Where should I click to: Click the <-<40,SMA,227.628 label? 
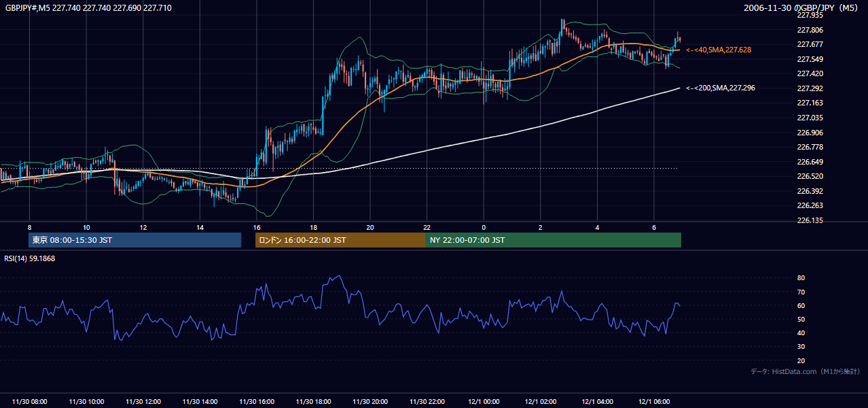[x=719, y=50]
